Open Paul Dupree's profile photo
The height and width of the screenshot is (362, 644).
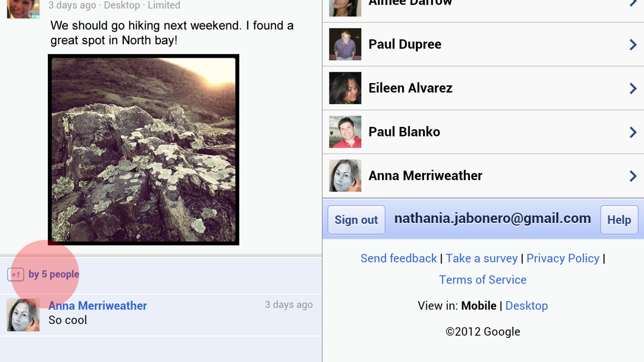[345, 44]
